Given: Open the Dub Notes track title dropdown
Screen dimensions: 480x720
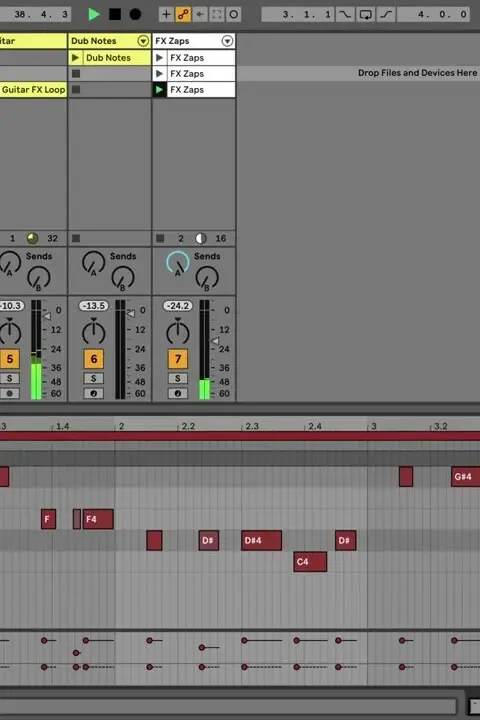Looking at the screenshot, I should tap(143, 41).
